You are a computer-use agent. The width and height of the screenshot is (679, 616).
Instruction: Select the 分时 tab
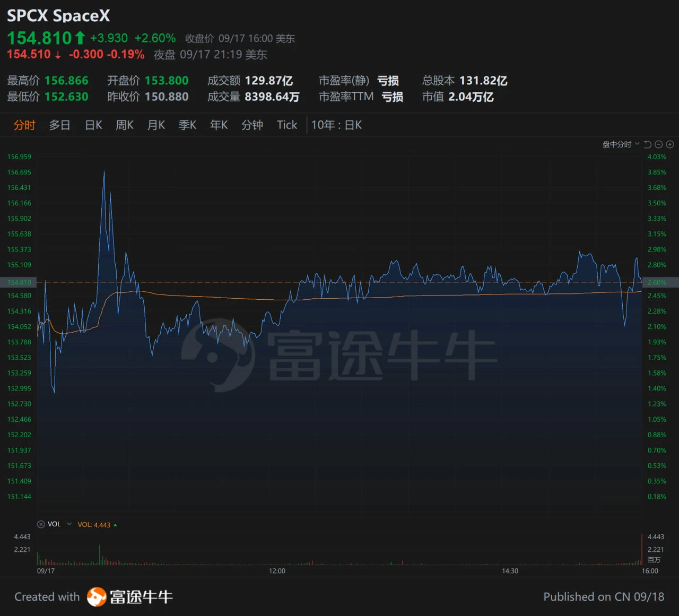coord(24,125)
